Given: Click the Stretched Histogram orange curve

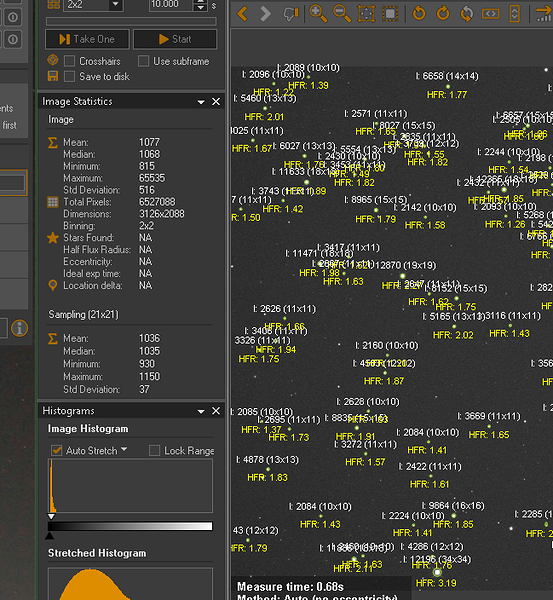Looking at the screenshot, I should click(x=93, y=585).
